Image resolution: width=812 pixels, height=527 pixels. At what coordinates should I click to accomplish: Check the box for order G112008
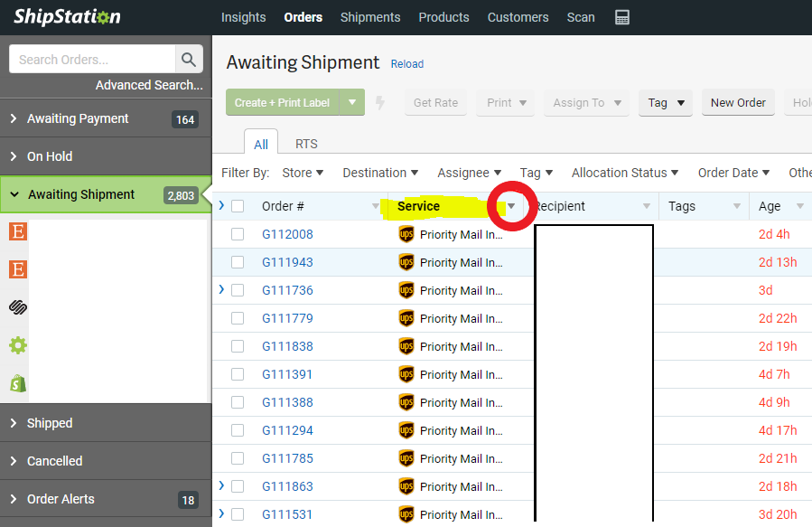coord(238,235)
